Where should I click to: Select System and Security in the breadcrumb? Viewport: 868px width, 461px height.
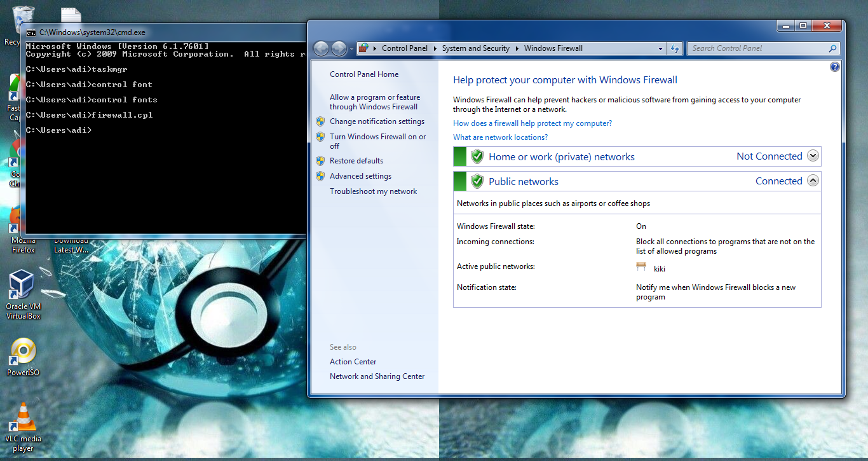[476, 48]
